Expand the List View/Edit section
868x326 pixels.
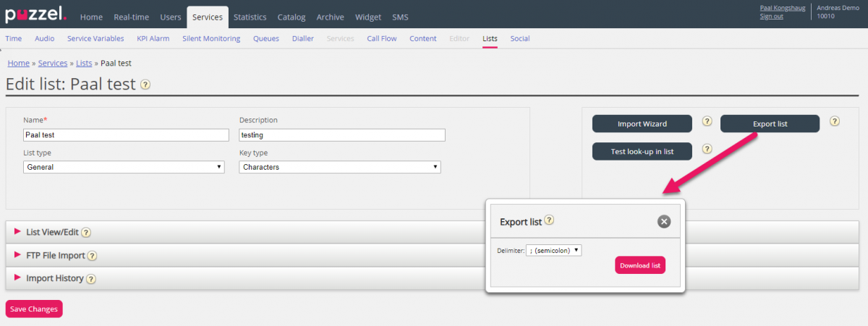(x=52, y=232)
